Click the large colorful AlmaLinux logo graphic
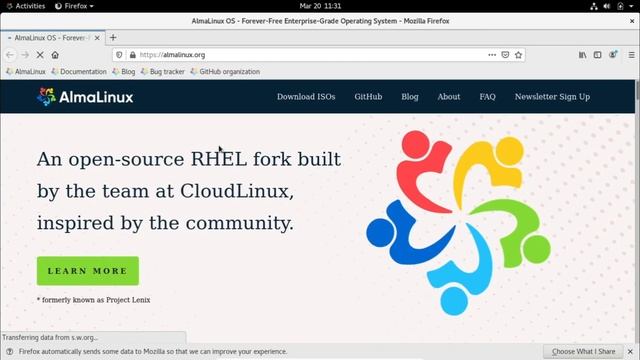This screenshot has height=360, width=640. click(x=458, y=222)
